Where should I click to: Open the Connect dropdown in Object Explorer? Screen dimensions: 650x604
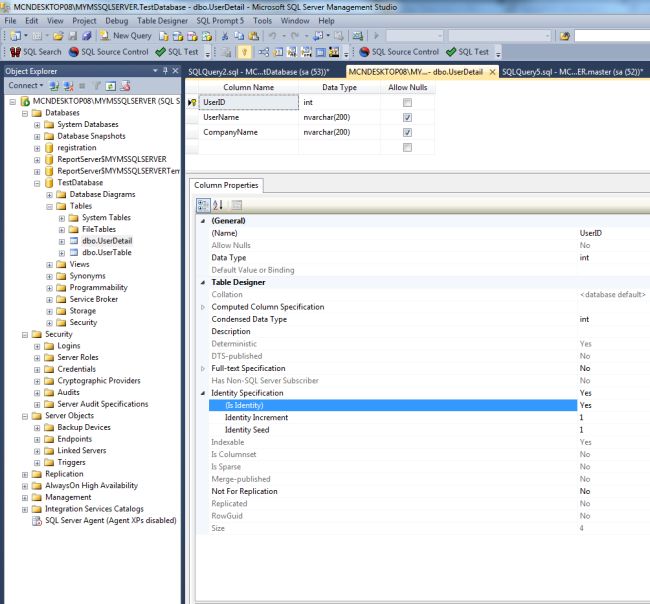(x=26, y=85)
